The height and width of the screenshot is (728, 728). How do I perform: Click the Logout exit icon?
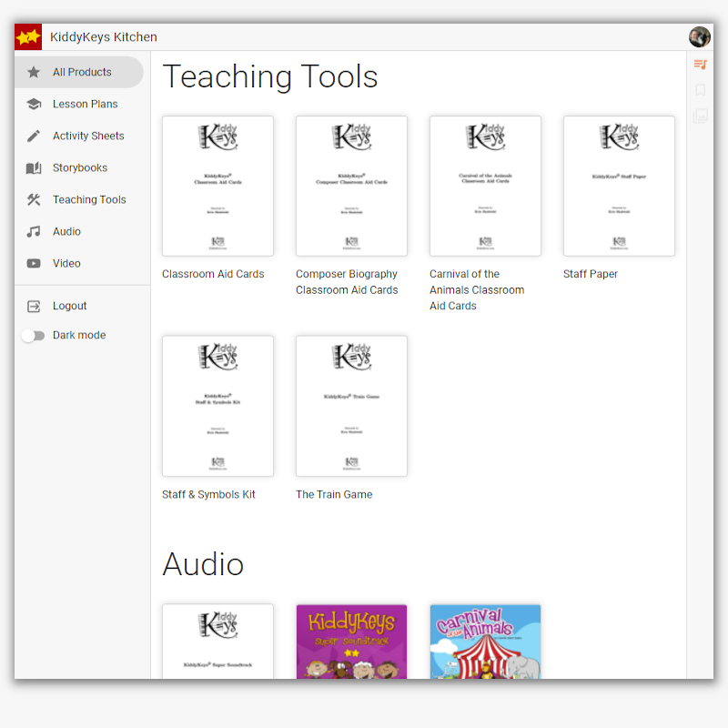coord(34,306)
